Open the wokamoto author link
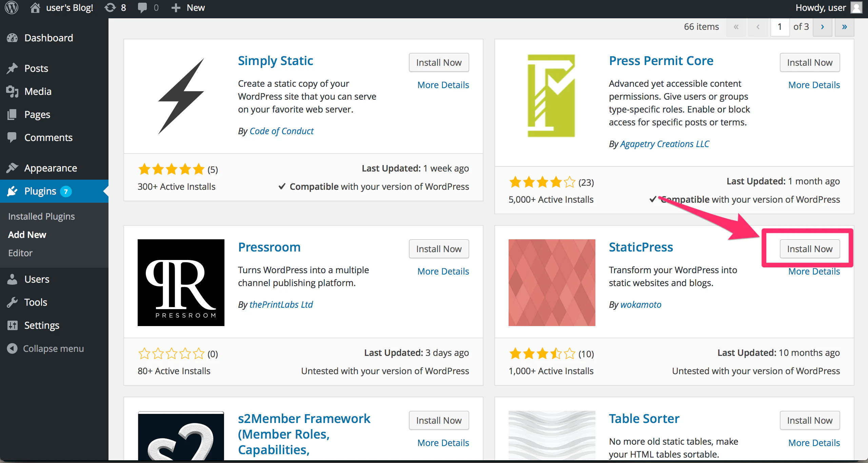The image size is (868, 463). (x=641, y=304)
